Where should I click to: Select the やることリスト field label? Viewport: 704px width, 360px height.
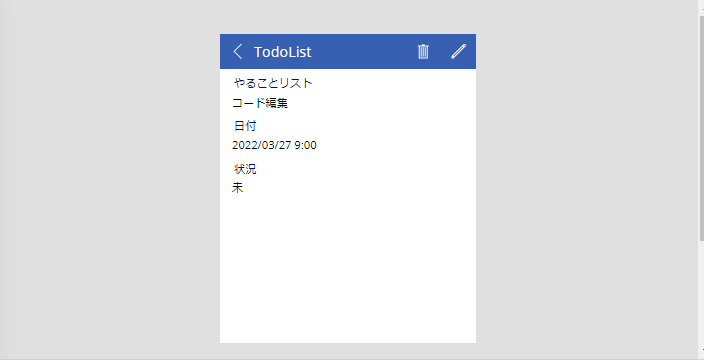[273, 83]
